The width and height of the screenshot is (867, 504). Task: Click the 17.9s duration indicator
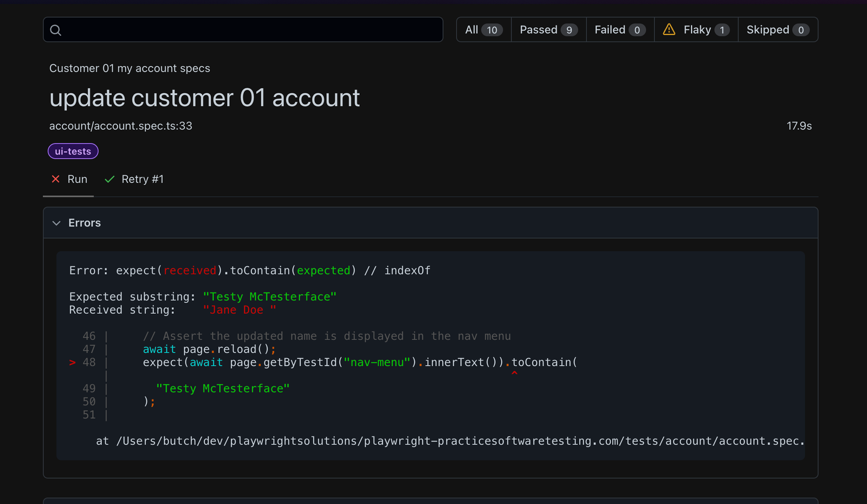point(799,126)
